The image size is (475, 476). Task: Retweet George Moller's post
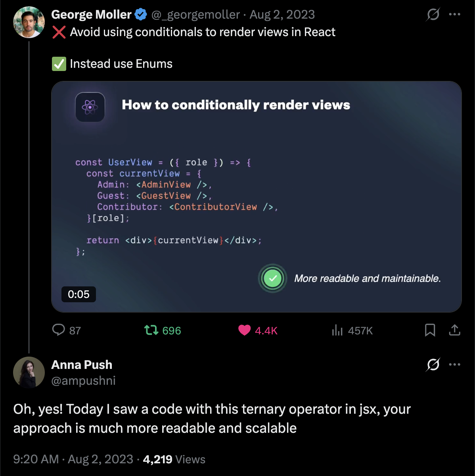(151, 330)
